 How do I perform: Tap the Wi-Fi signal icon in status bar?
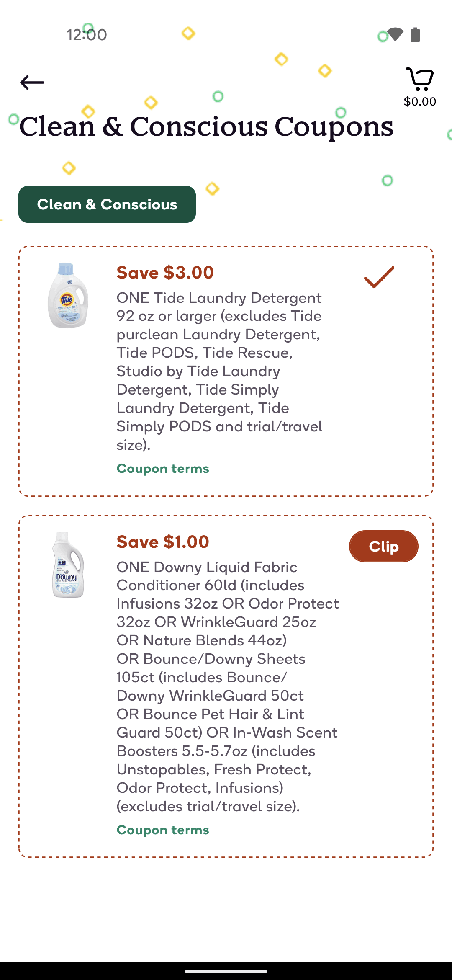coord(395,35)
